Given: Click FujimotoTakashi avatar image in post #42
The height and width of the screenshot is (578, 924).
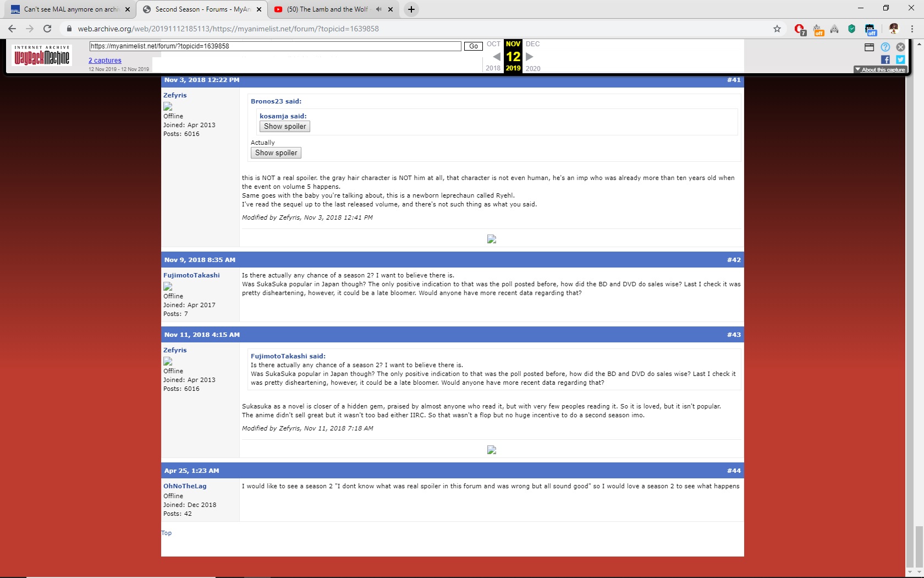Looking at the screenshot, I should [168, 286].
